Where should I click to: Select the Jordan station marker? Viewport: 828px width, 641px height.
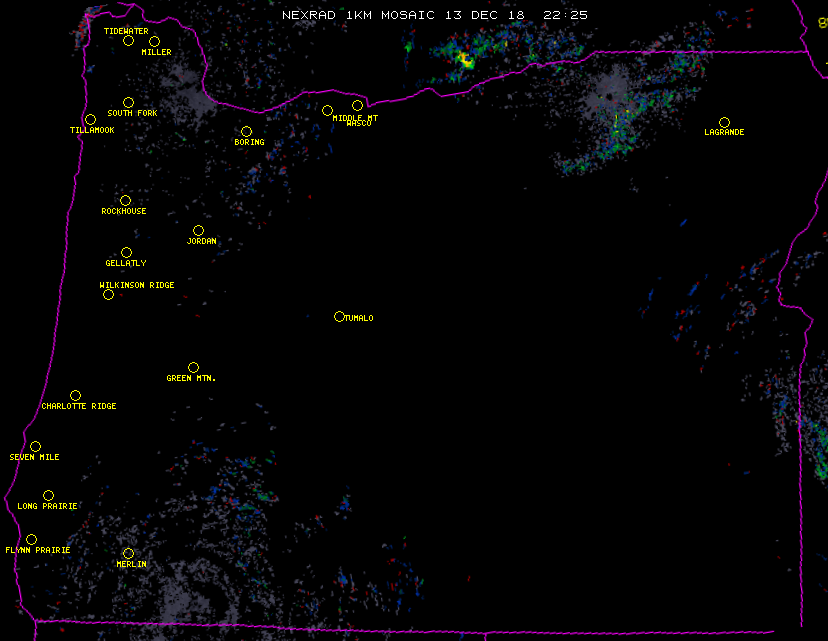(x=198, y=230)
